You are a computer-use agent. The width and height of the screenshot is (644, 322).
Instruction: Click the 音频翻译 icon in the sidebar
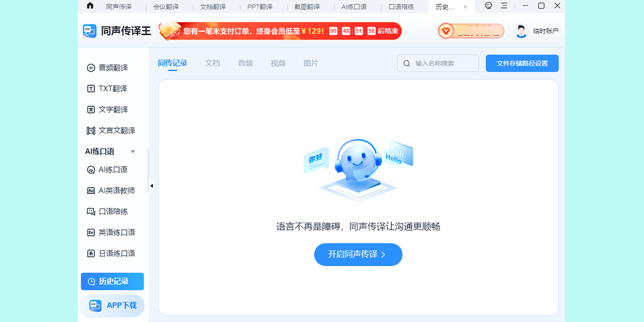coord(91,68)
